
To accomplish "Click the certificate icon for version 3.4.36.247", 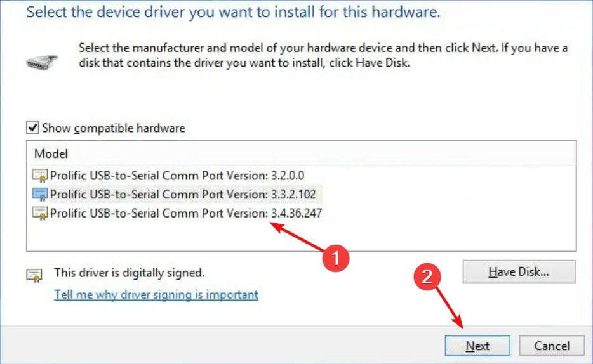I will (x=40, y=213).
